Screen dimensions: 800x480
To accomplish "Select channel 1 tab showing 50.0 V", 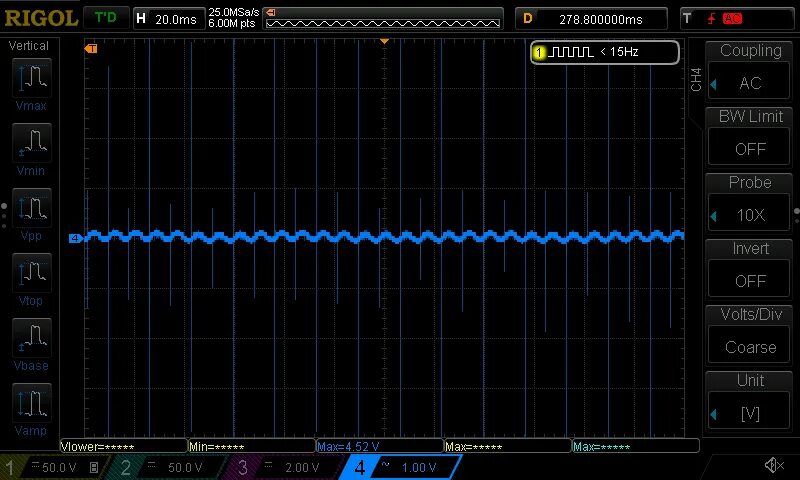I will (x=54, y=467).
